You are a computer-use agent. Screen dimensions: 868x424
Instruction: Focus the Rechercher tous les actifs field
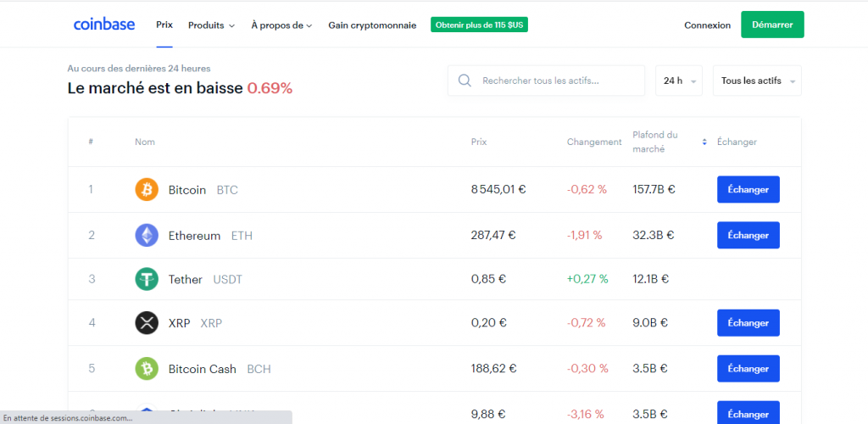(x=547, y=81)
